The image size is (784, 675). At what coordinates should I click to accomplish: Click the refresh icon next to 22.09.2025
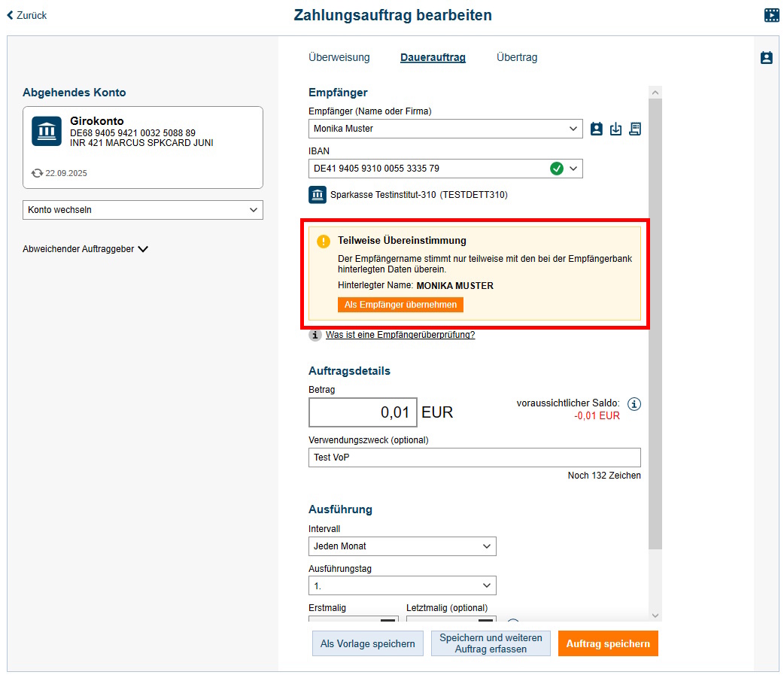pos(37,173)
